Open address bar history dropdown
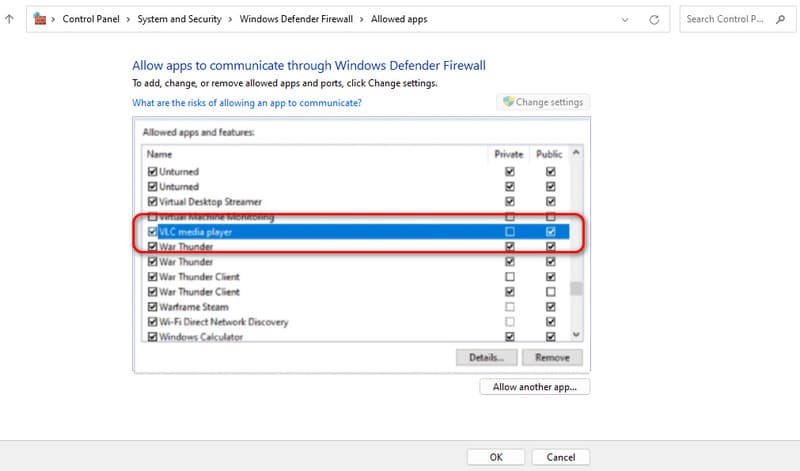 coord(625,19)
